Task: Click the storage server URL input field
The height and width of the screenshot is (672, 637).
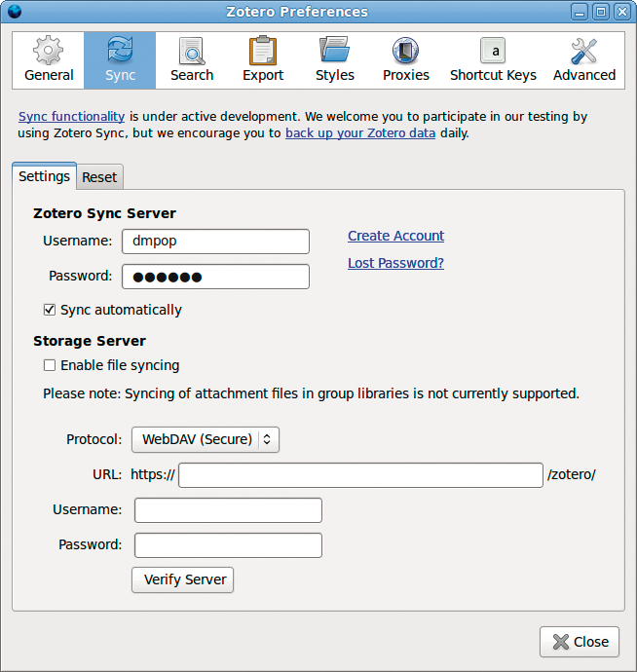Action: (361, 475)
